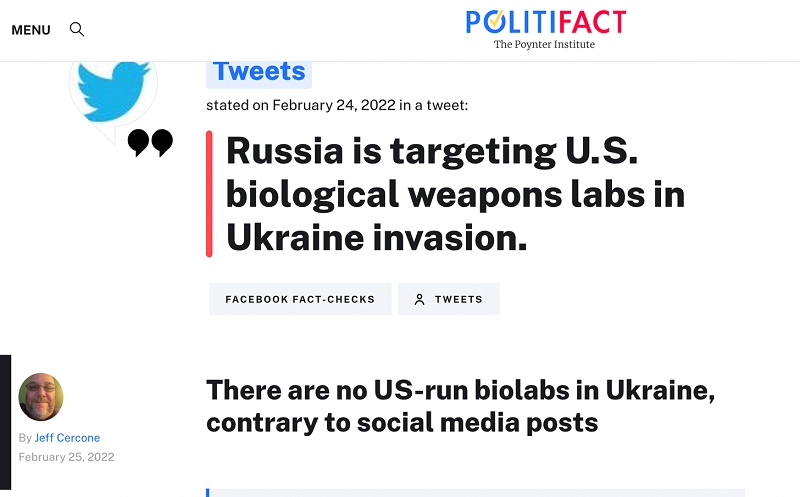The width and height of the screenshot is (800, 497).
Task: Open the MENU navigation
Action: tap(31, 30)
